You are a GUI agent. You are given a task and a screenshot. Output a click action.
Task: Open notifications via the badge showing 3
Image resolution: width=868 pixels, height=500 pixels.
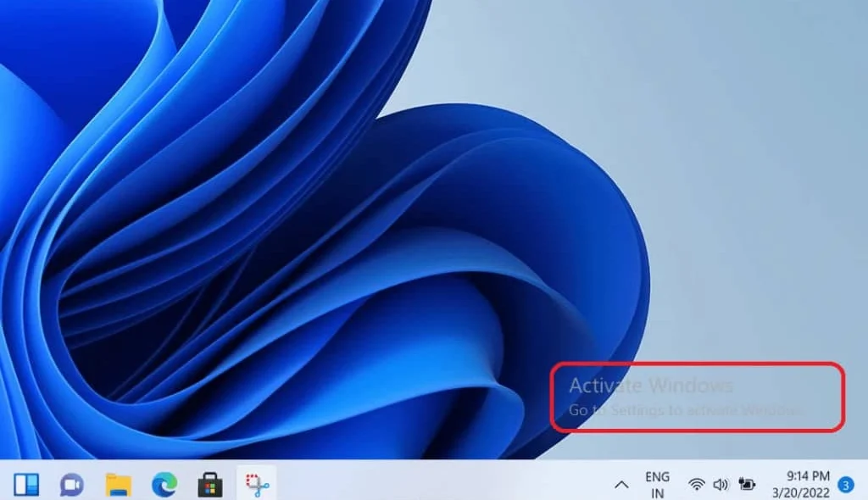pos(845,485)
